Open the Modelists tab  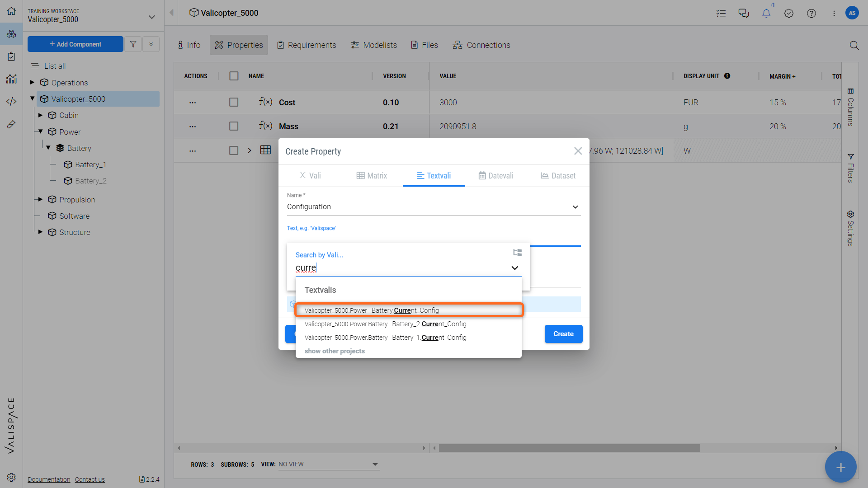pyautogui.click(x=374, y=45)
